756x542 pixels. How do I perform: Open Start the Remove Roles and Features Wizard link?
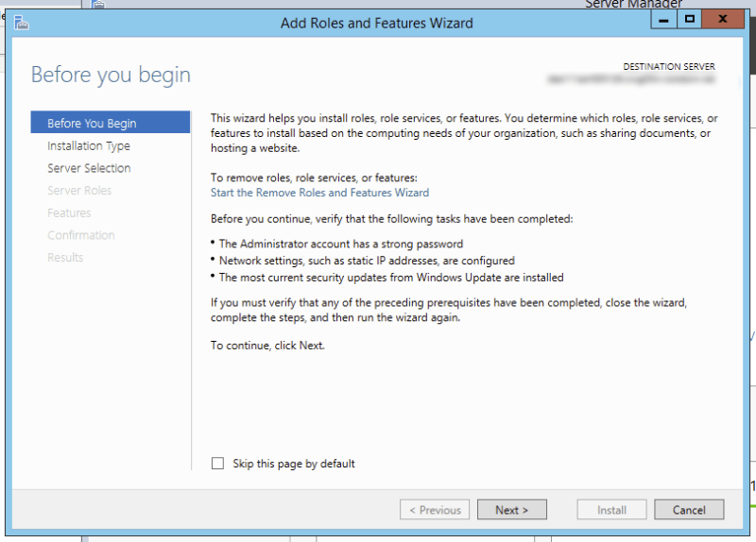click(x=319, y=193)
